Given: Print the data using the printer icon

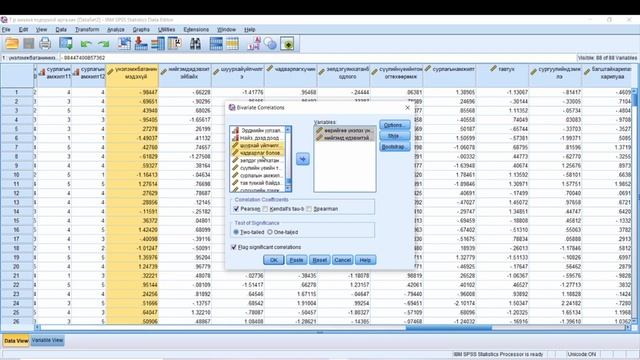Looking at the screenshot, I should coord(45,43).
